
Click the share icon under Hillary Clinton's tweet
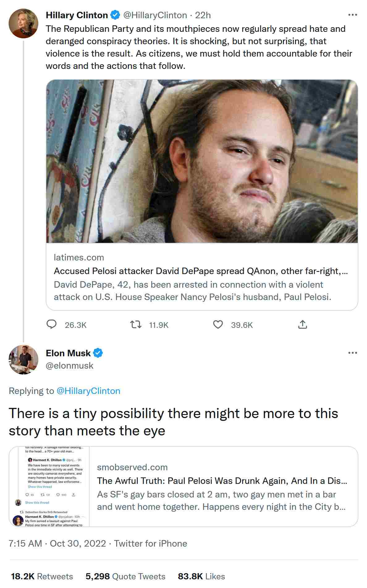tap(302, 324)
